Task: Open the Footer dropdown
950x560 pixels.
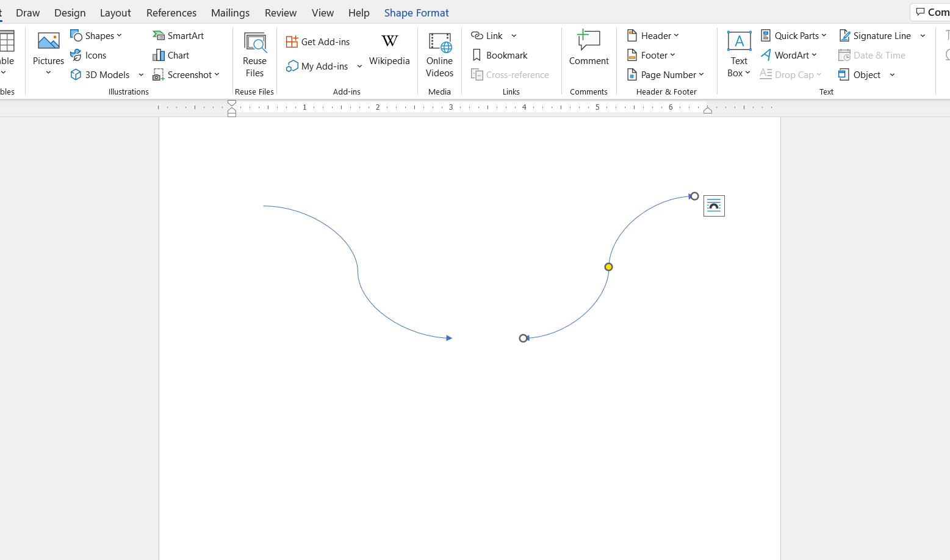Action: (651, 55)
